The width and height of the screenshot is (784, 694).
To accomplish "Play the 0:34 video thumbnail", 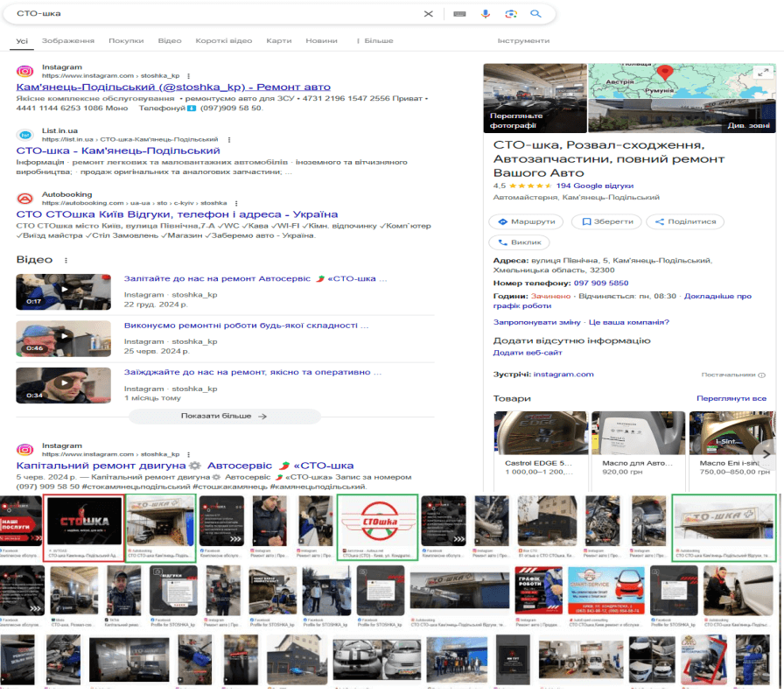I will click(x=64, y=385).
